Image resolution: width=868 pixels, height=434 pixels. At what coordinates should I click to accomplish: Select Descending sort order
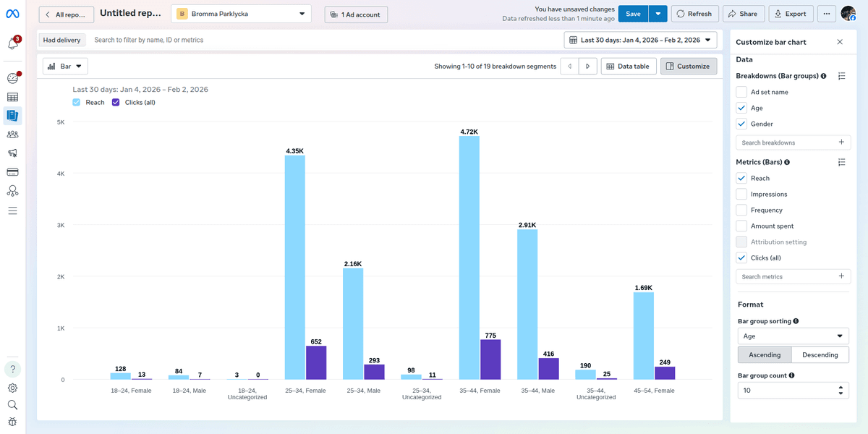coord(820,355)
